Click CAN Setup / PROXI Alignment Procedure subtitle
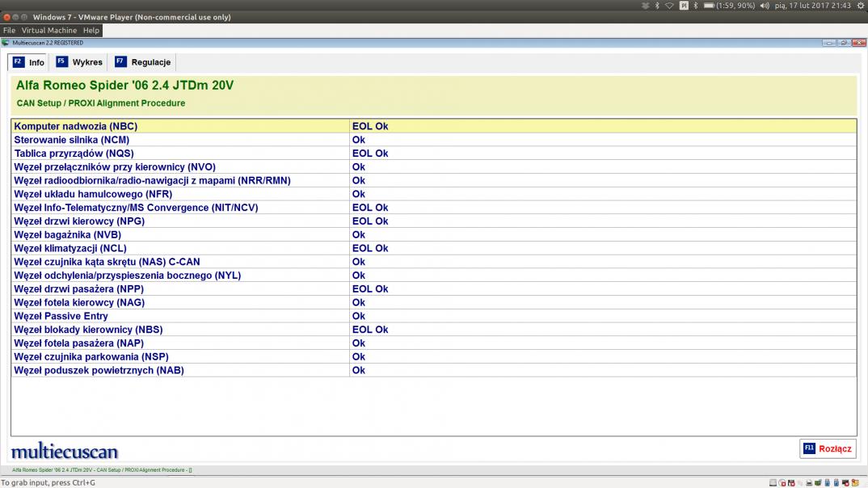The height and width of the screenshot is (488, 868). coord(101,103)
